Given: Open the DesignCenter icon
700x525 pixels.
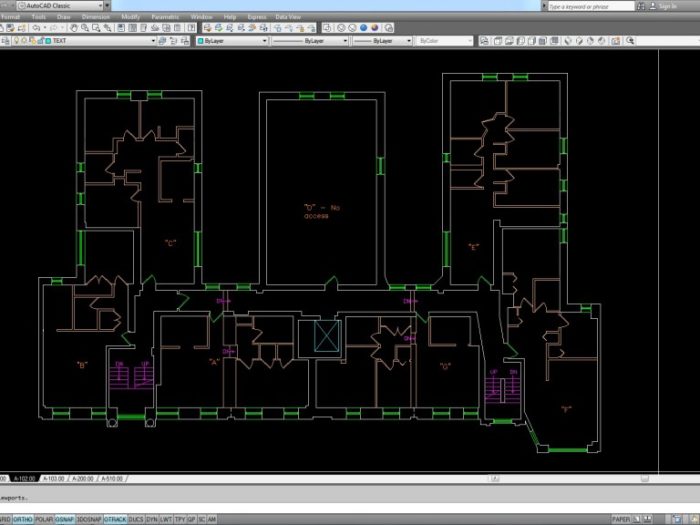Looking at the screenshot, I should point(133,28).
